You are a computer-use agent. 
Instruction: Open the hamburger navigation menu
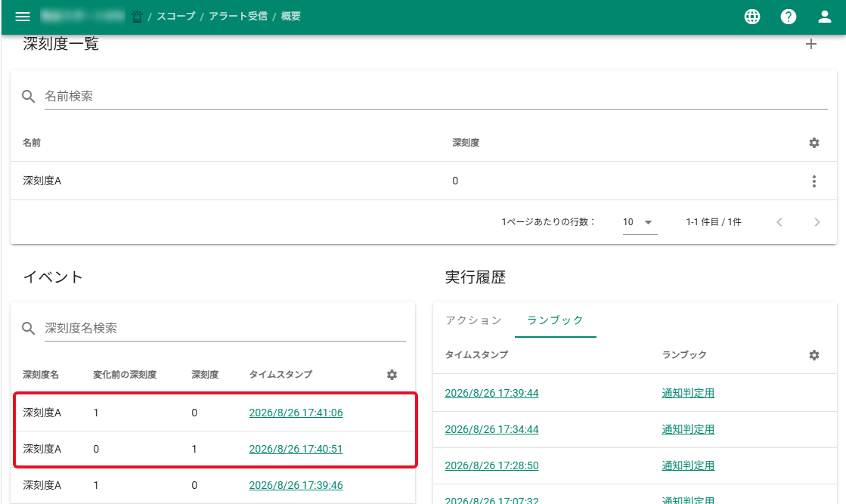pyautogui.click(x=23, y=17)
